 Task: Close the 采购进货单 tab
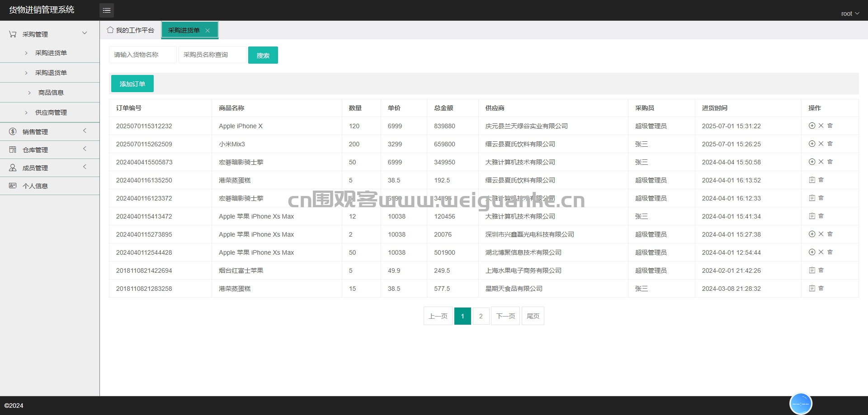coord(208,31)
